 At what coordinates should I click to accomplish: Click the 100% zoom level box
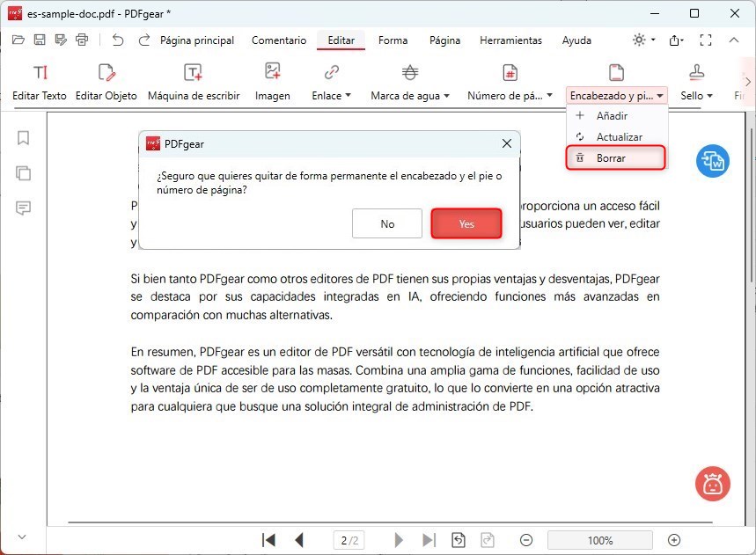click(600, 540)
